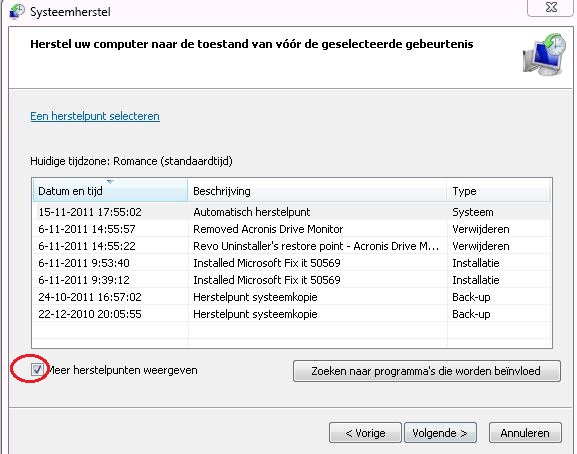Go back with Vorige button
Viewport: 577px width, 454px height.
(x=365, y=433)
